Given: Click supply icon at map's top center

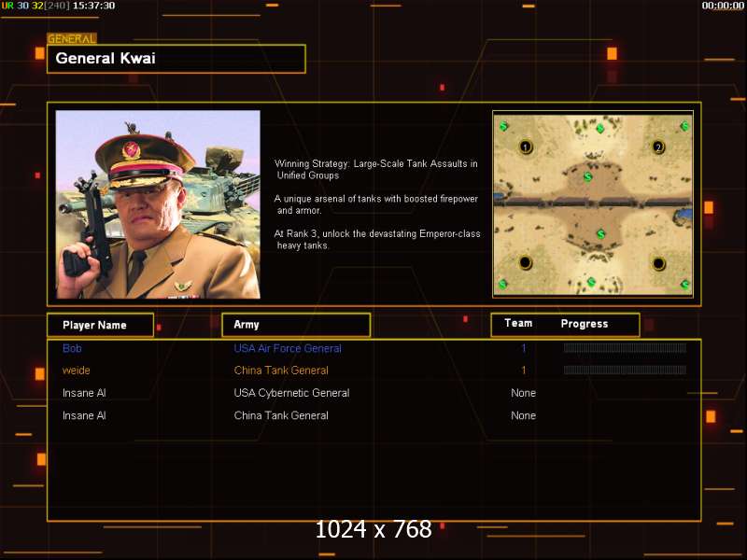Looking at the screenshot, I should point(600,128).
